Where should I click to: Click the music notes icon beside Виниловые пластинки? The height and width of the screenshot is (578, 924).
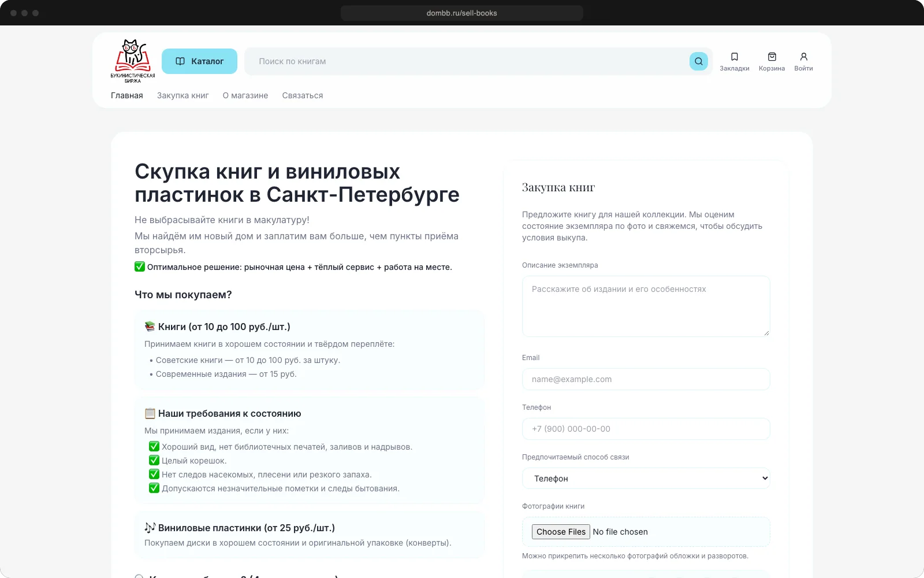[x=150, y=528]
